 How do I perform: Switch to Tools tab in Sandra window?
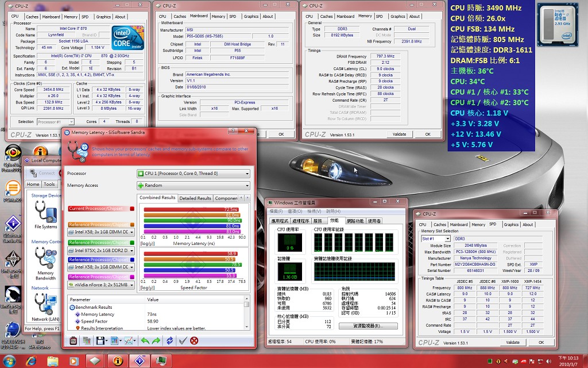[x=49, y=185]
